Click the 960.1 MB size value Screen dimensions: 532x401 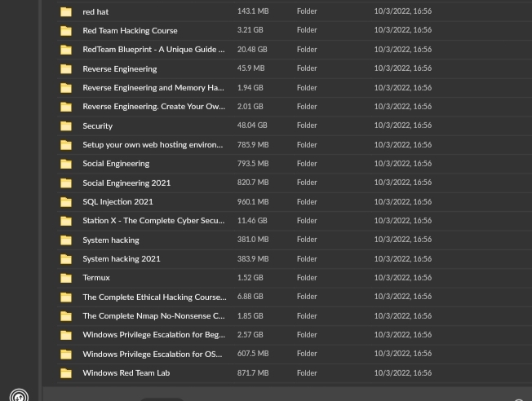pos(253,202)
